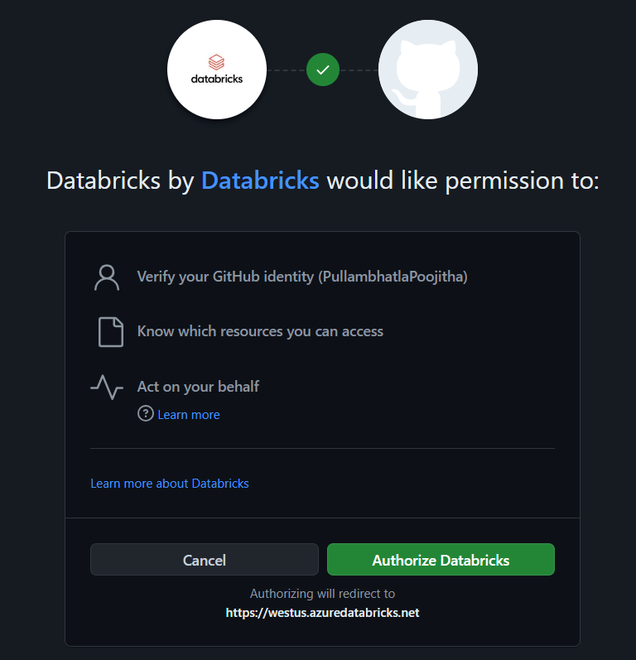Click the would like permission to heading text
This screenshot has height=660, width=636.
pyautogui.click(x=462, y=181)
